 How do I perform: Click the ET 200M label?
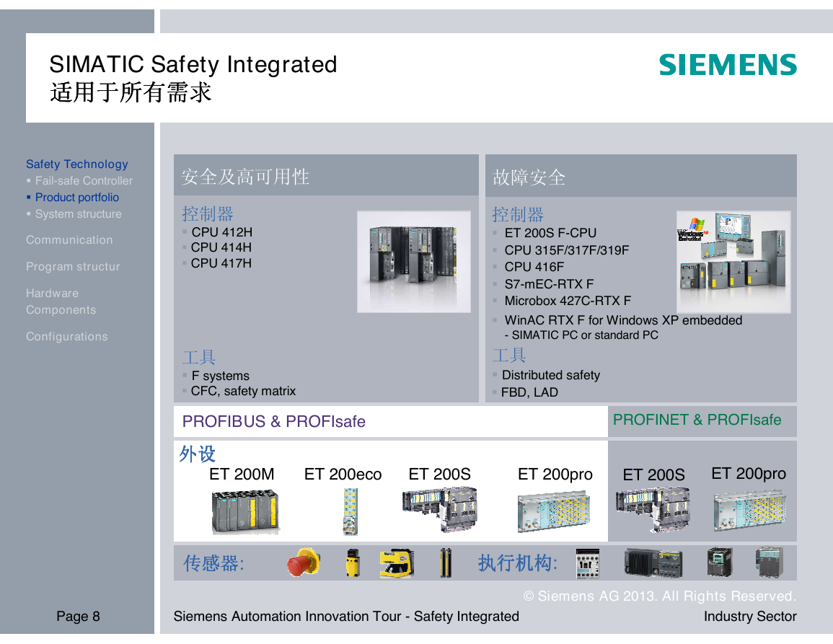pyautogui.click(x=242, y=474)
